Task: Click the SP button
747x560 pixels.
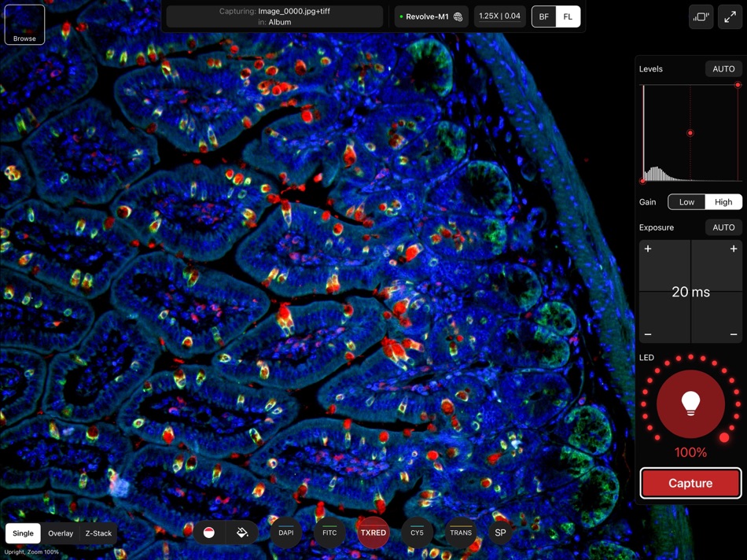Action: coord(500,532)
